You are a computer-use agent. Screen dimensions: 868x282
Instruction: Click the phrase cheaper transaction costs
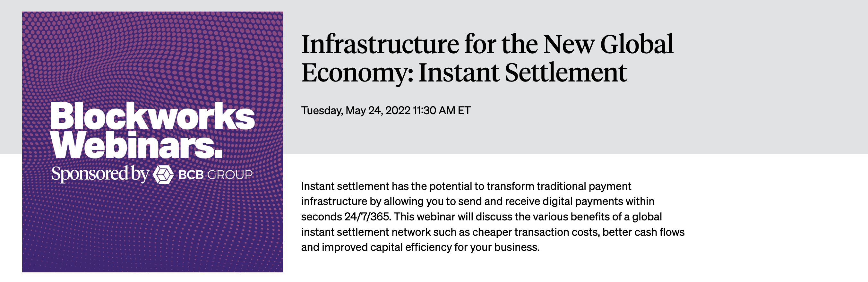point(536,232)
